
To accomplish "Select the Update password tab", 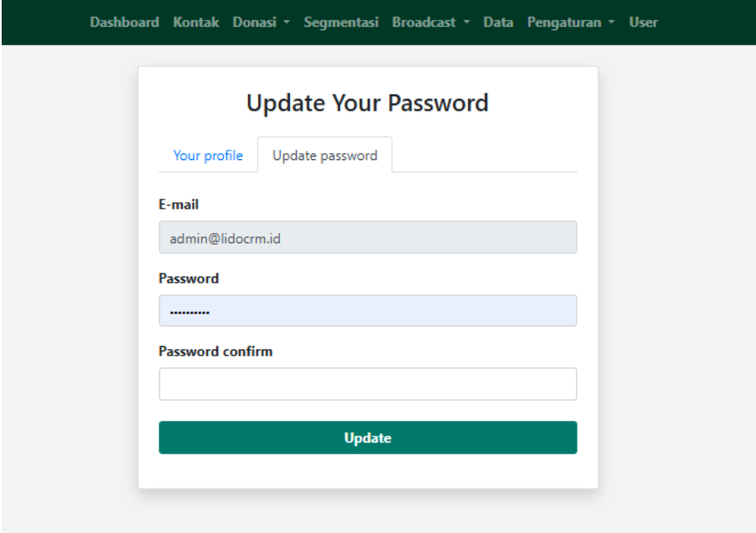I will pos(324,155).
